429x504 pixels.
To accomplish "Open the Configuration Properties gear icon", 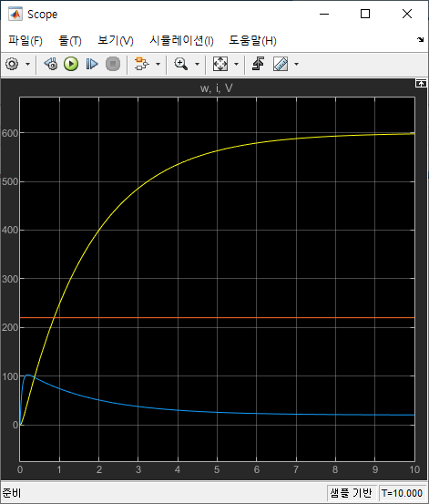I will (12, 64).
